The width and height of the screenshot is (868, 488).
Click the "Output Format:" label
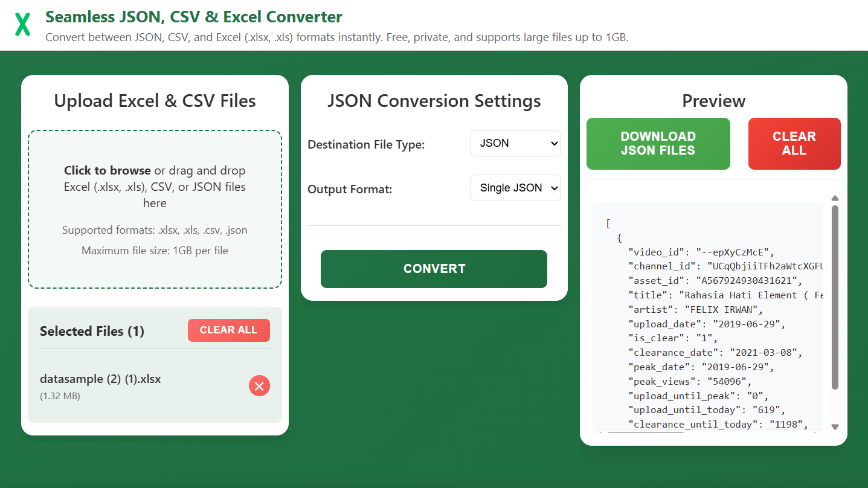[x=350, y=190]
